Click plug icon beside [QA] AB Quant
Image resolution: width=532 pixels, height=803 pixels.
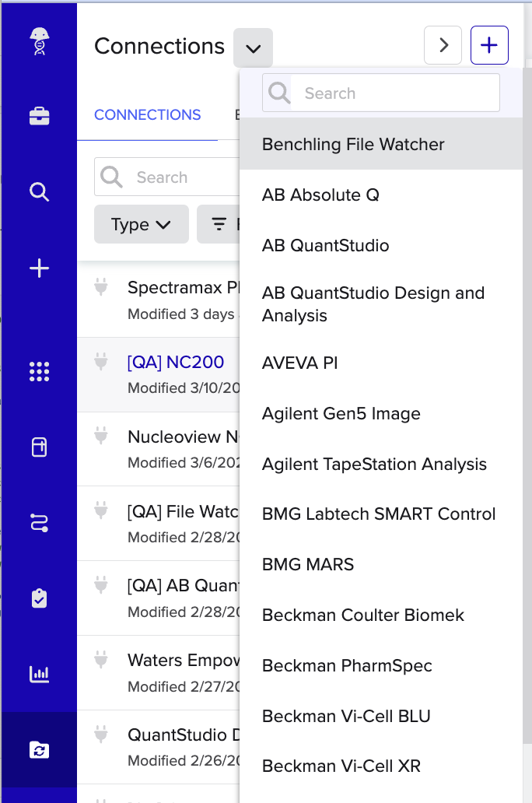[x=101, y=585]
